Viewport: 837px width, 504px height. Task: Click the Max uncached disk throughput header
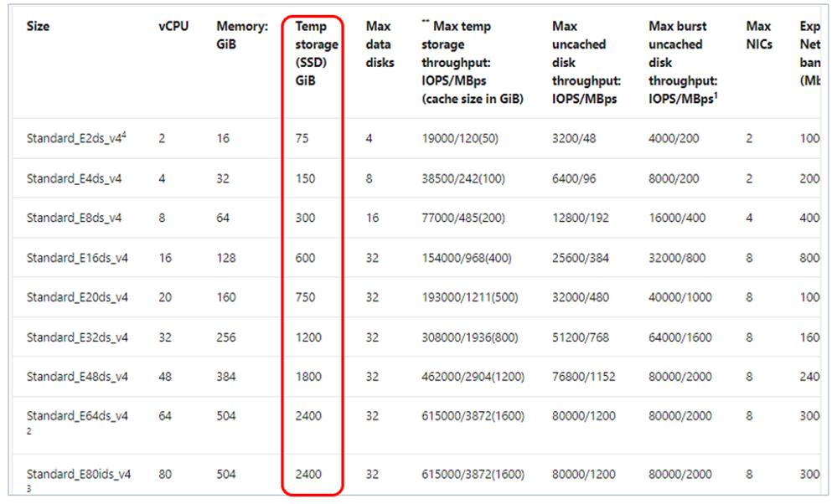pos(586,63)
